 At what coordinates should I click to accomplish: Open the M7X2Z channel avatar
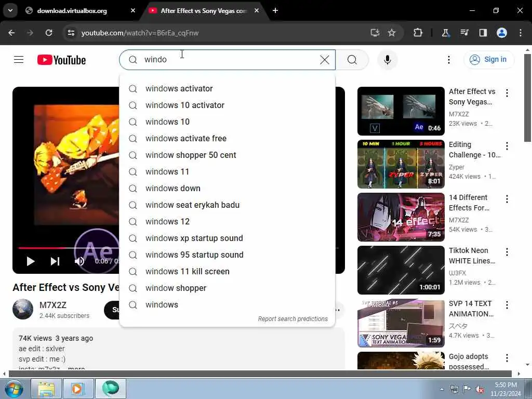[23, 309]
